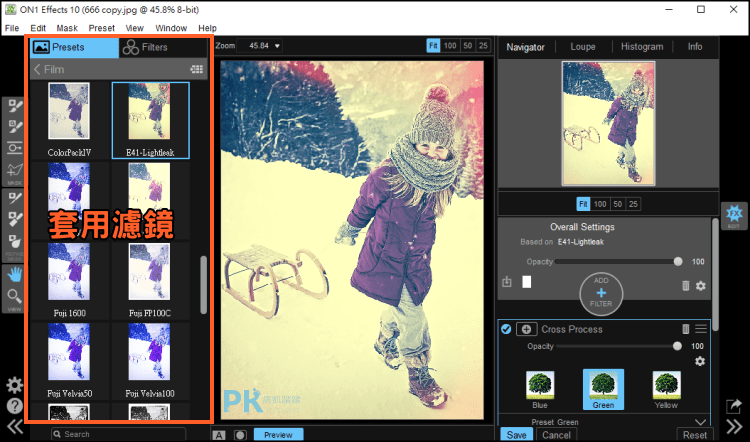Open the View menu
Screen dimensions: 750x442
[134, 28]
